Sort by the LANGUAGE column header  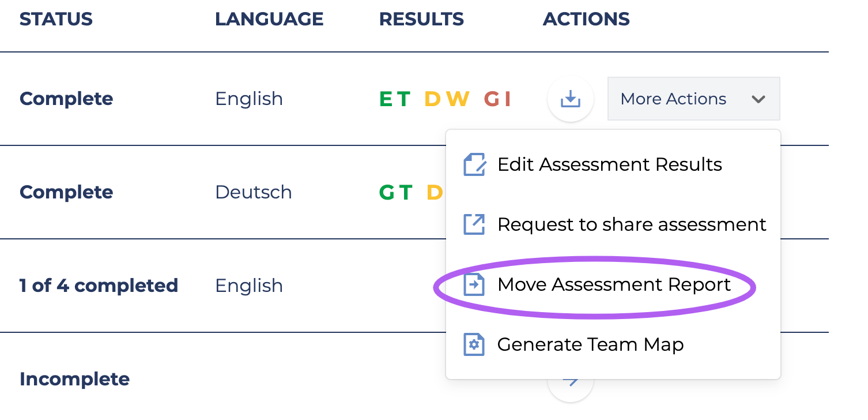269,19
